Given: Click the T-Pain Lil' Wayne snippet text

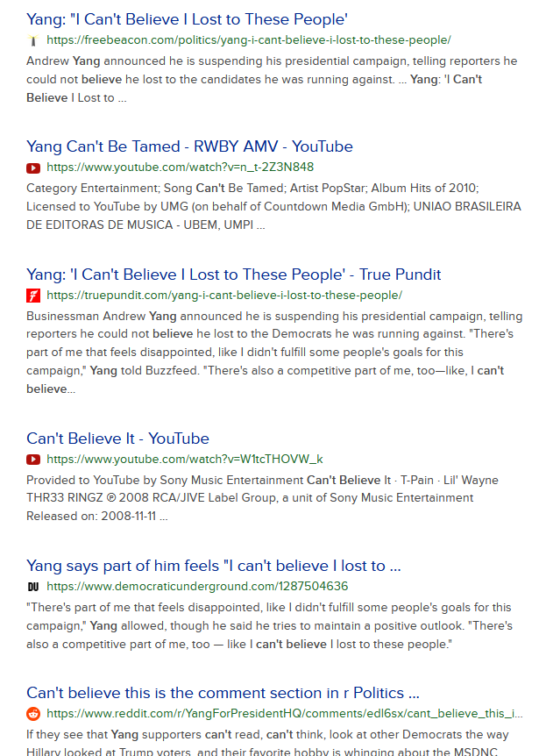Looking at the screenshot, I should (262, 498).
